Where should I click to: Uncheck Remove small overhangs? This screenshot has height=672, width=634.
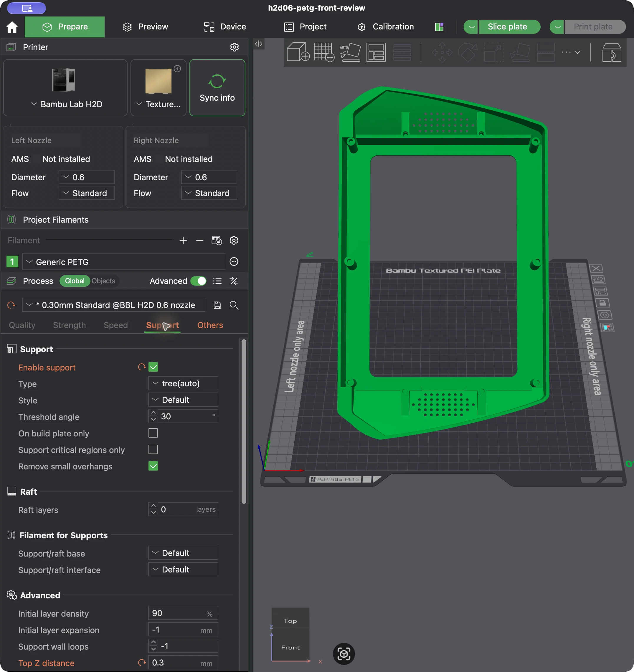[153, 466]
